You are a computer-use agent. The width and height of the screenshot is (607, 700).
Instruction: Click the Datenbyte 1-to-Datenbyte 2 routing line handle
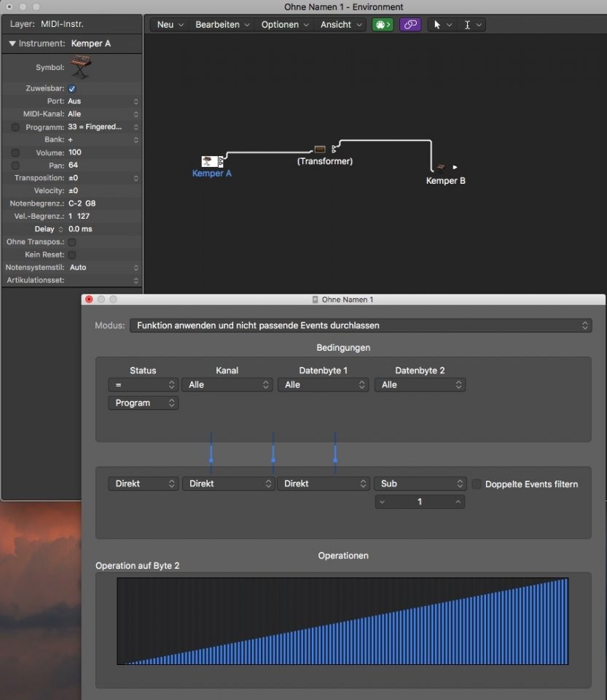(x=335, y=460)
